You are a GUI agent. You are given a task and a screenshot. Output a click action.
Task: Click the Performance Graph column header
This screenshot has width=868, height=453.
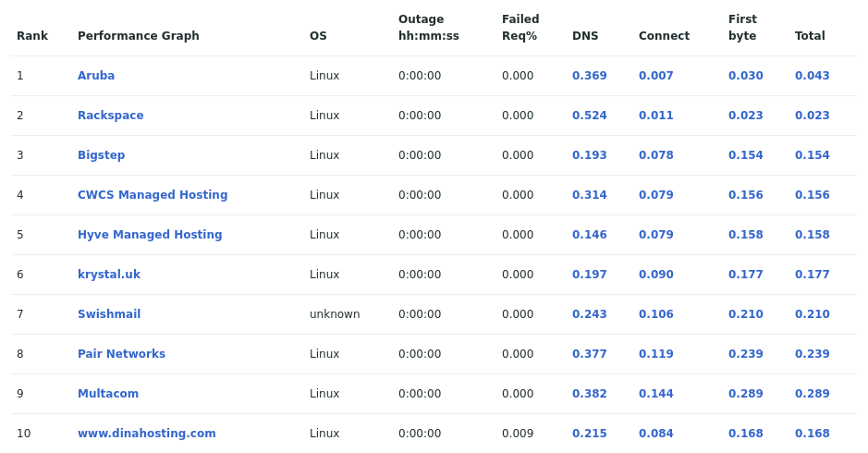[x=138, y=36]
